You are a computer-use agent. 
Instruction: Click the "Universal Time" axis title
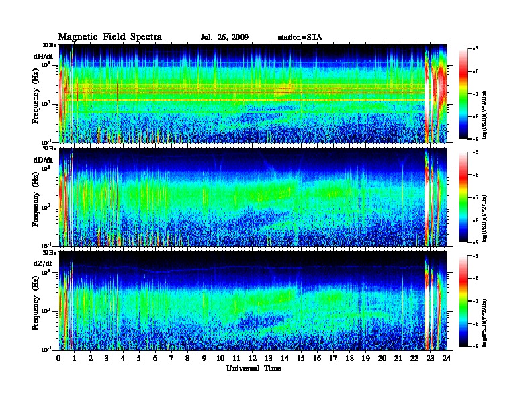tap(253, 368)
